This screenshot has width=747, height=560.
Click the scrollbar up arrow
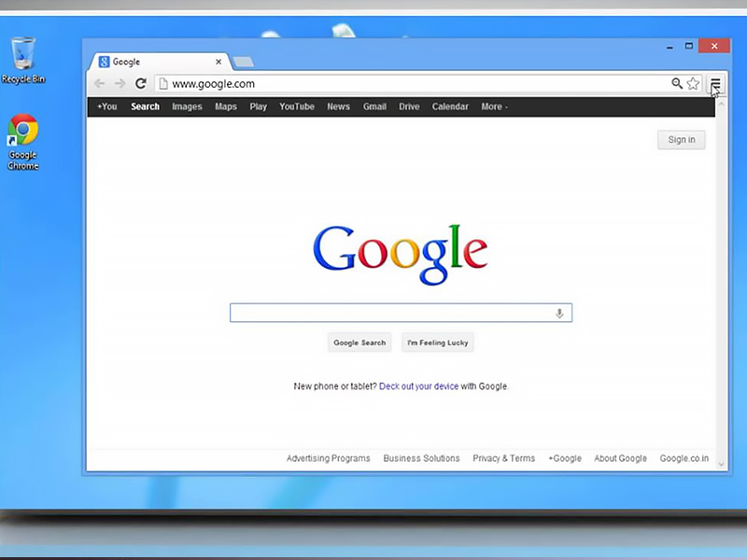[721, 104]
